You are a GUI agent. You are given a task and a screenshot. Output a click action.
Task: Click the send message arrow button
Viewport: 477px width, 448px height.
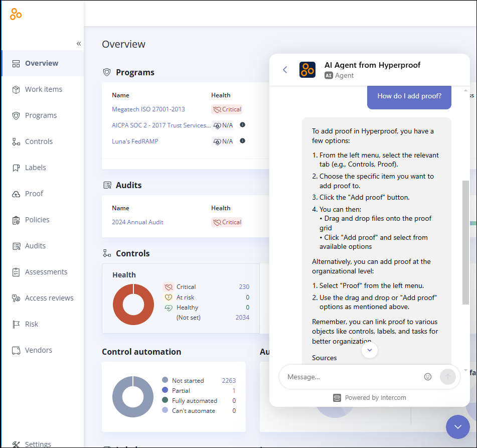click(x=448, y=377)
